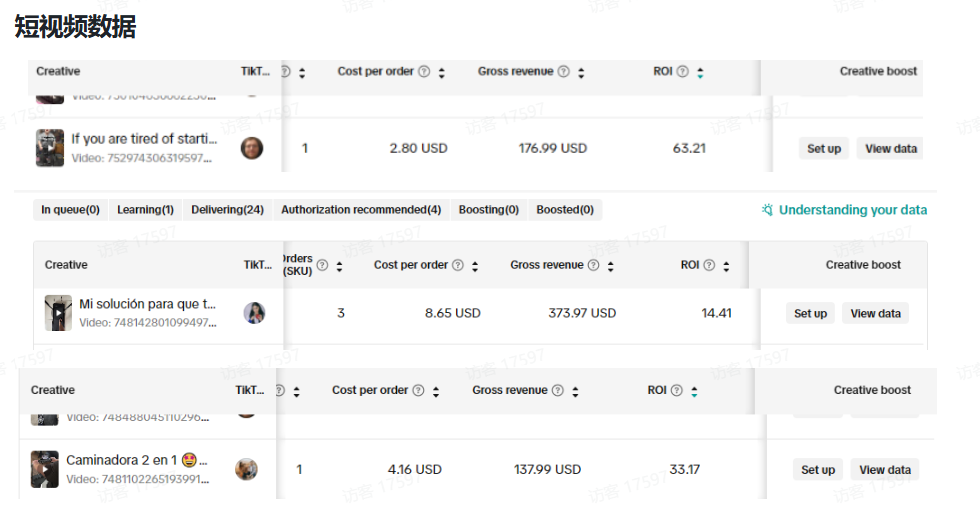This screenshot has height=523, width=980.
Task: Sort top table by Cost per order
Action: pyautogui.click(x=442, y=72)
